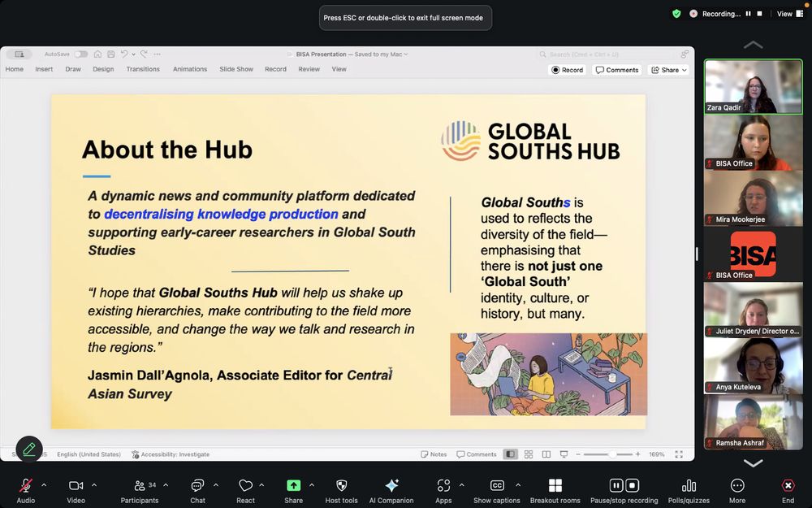Click the zoom out minus button

(578, 454)
